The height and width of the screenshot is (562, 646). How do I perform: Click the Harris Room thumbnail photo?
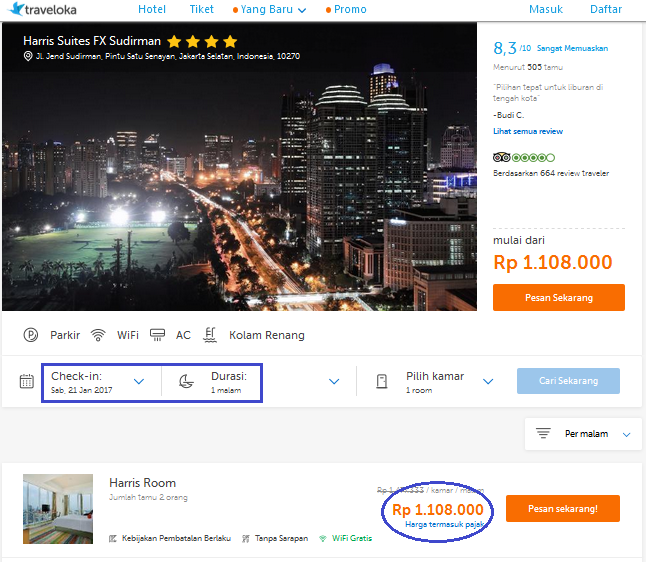coord(58,509)
